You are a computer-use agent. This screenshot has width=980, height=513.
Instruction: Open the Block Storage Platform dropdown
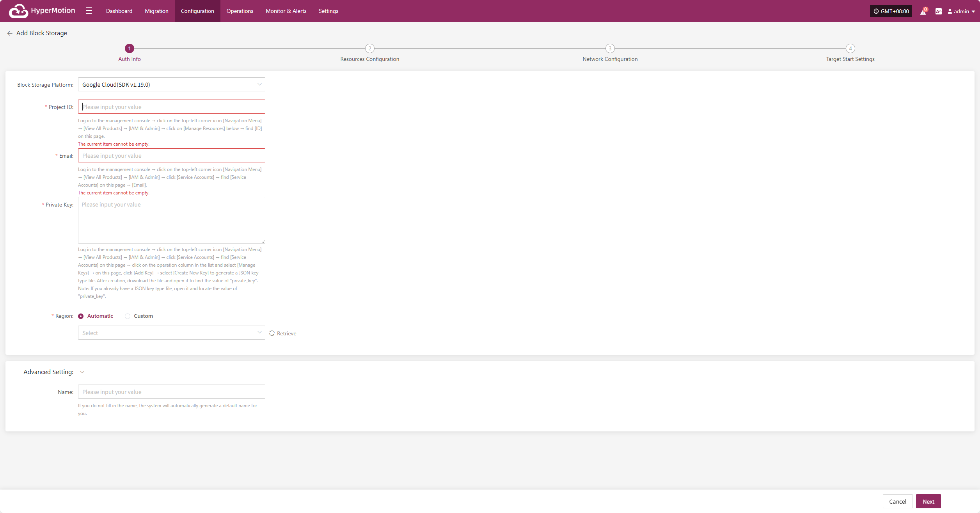[x=172, y=84]
